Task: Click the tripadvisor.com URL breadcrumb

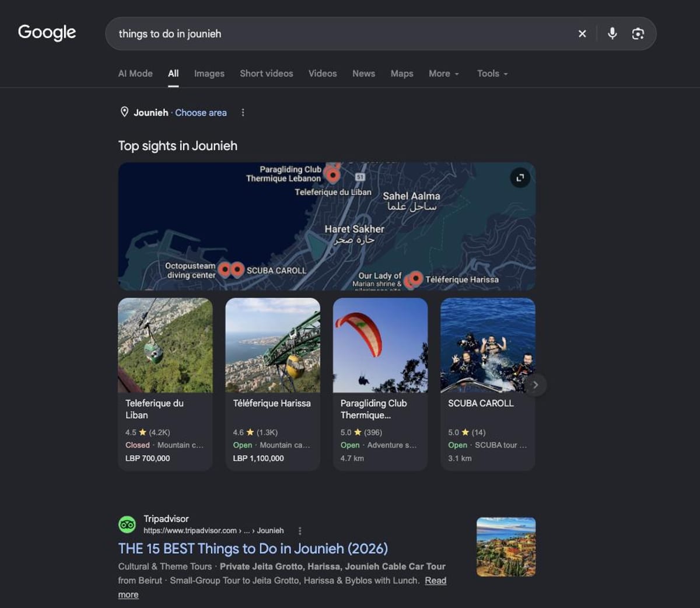Action: (213, 530)
